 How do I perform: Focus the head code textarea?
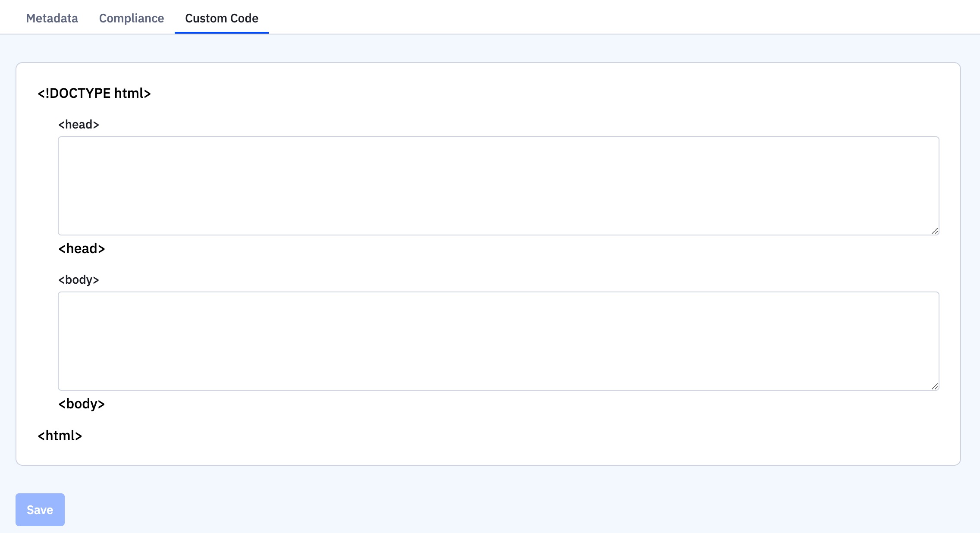click(x=498, y=185)
